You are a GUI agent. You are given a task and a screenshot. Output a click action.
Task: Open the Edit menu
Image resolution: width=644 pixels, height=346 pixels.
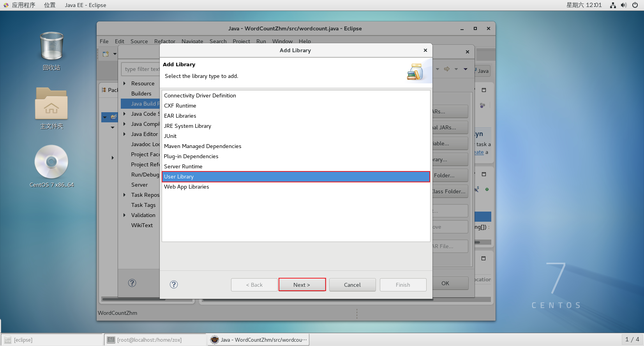[x=120, y=41]
